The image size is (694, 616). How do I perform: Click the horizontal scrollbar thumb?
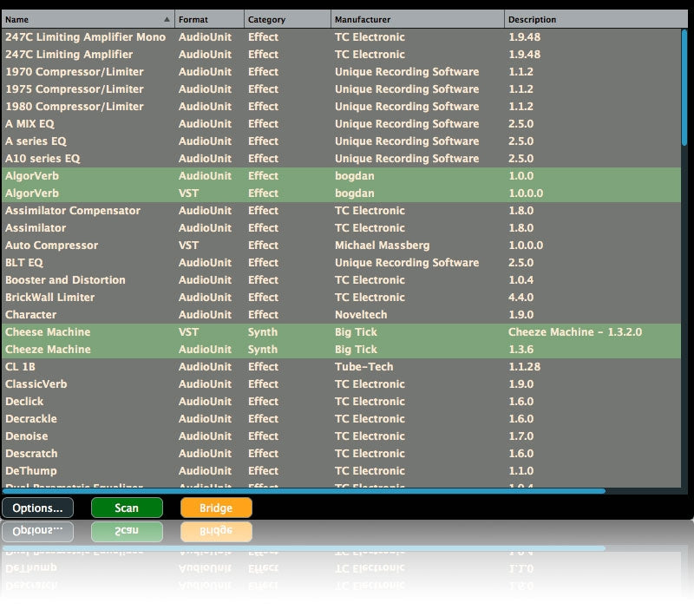pos(304,491)
